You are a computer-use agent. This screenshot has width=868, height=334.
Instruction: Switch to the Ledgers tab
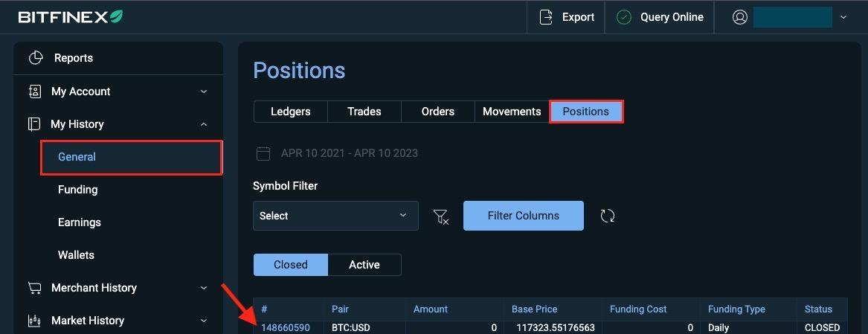(291, 112)
